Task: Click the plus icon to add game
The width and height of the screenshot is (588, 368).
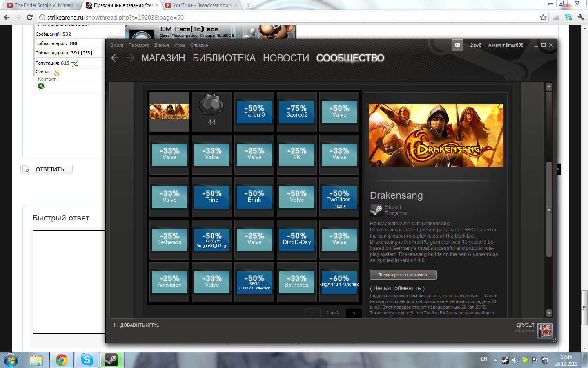Action: pyautogui.click(x=115, y=325)
